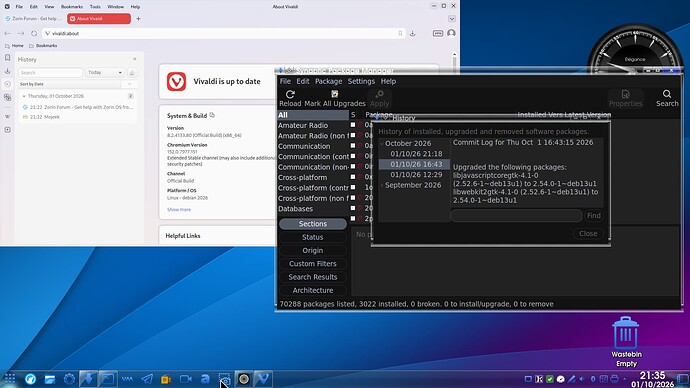690x388 pixels.
Task: Toggle checkbox in Amateur Radio (non f row
Action: pyautogui.click(x=353, y=135)
